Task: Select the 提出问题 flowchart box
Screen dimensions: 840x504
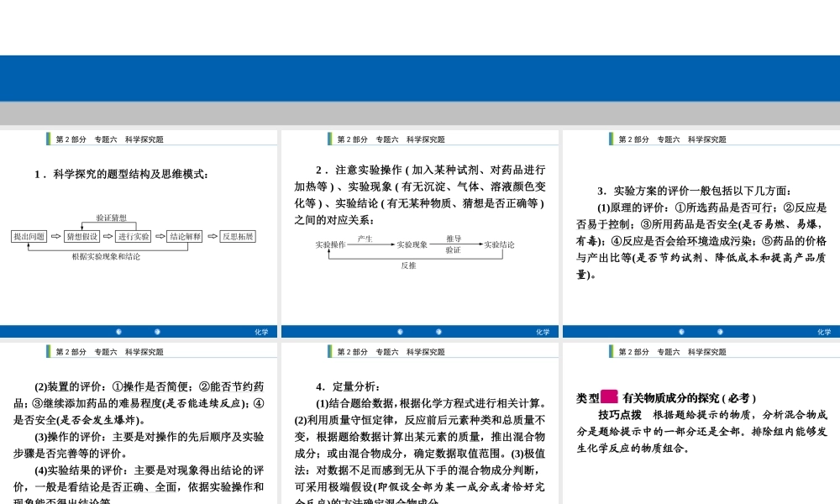Action: (x=29, y=237)
